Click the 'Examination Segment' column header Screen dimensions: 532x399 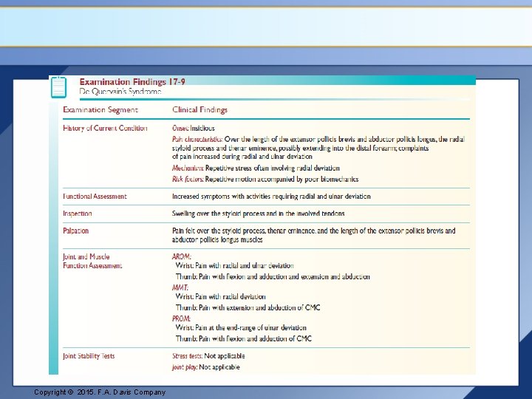[100, 110]
